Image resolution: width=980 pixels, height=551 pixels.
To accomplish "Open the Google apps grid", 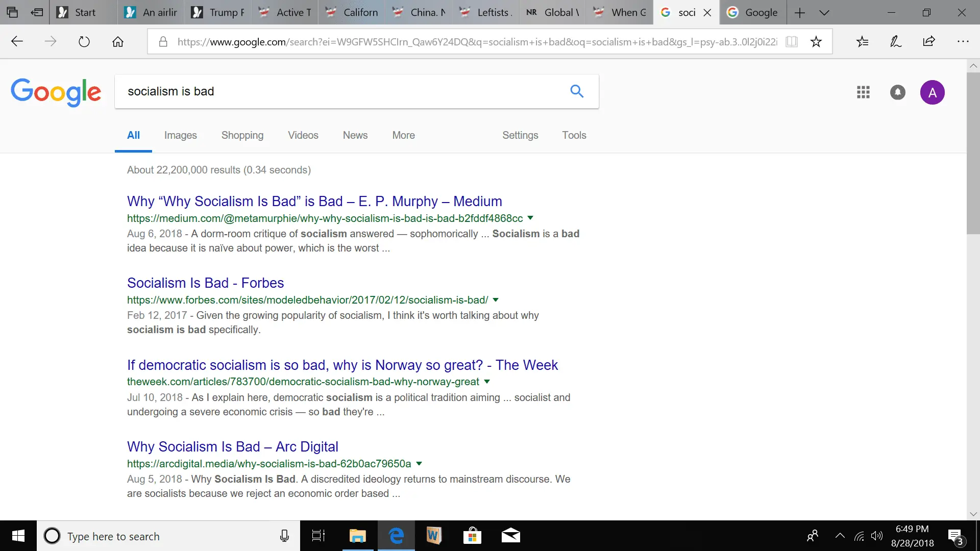I will (x=863, y=92).
